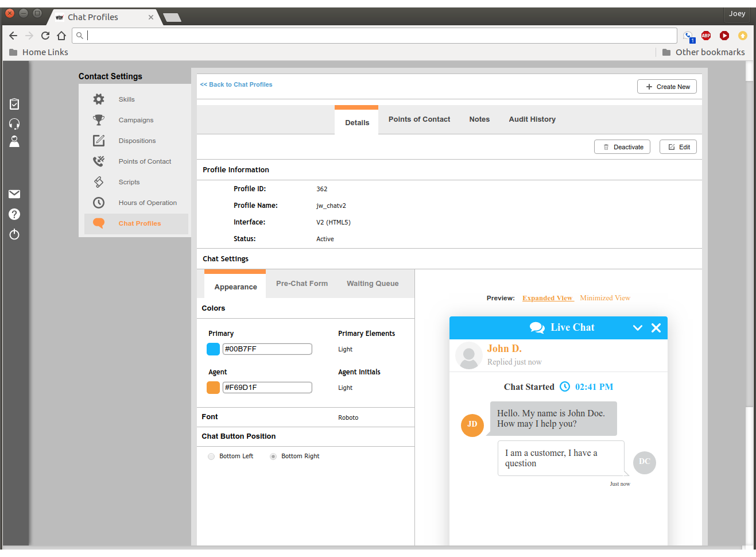Switch to the Pre-Chat Form tab
756x557 pixels.
(x=301, y=283)
